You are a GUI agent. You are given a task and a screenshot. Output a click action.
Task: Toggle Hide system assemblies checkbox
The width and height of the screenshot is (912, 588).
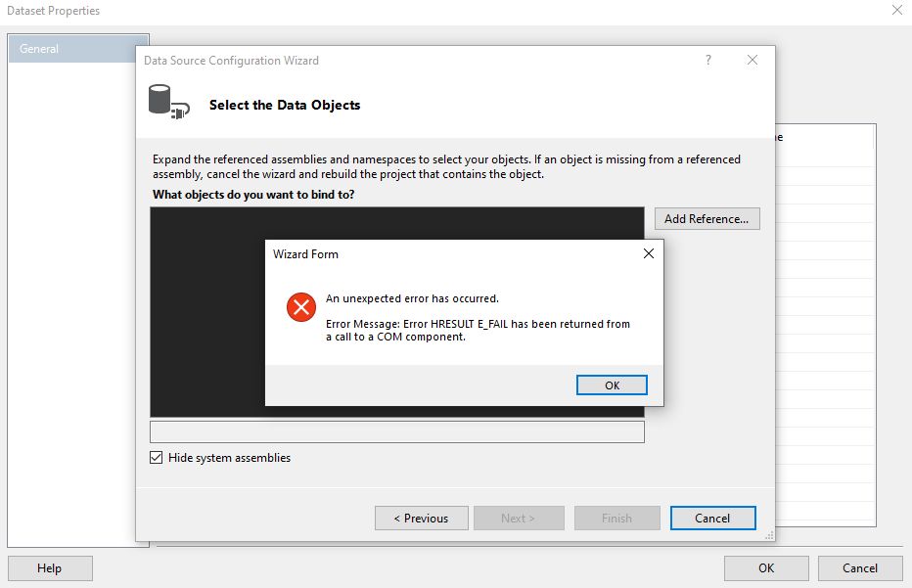156,458
